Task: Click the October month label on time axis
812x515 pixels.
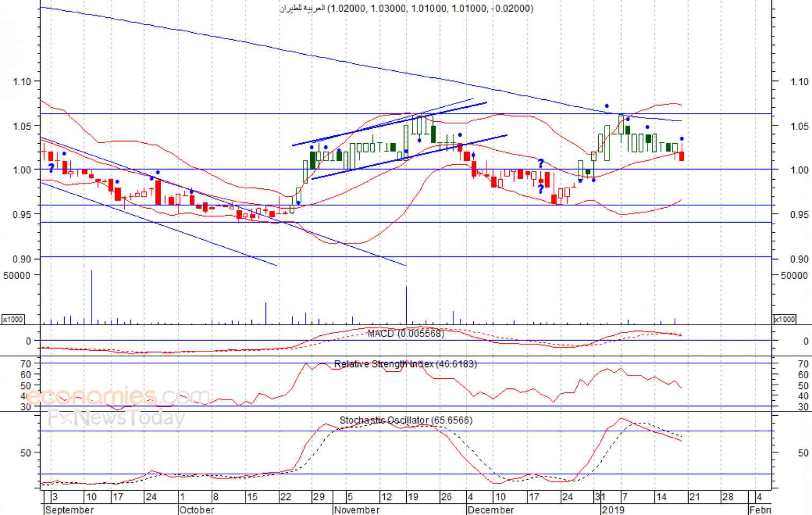Action: [x=197, y=510]
